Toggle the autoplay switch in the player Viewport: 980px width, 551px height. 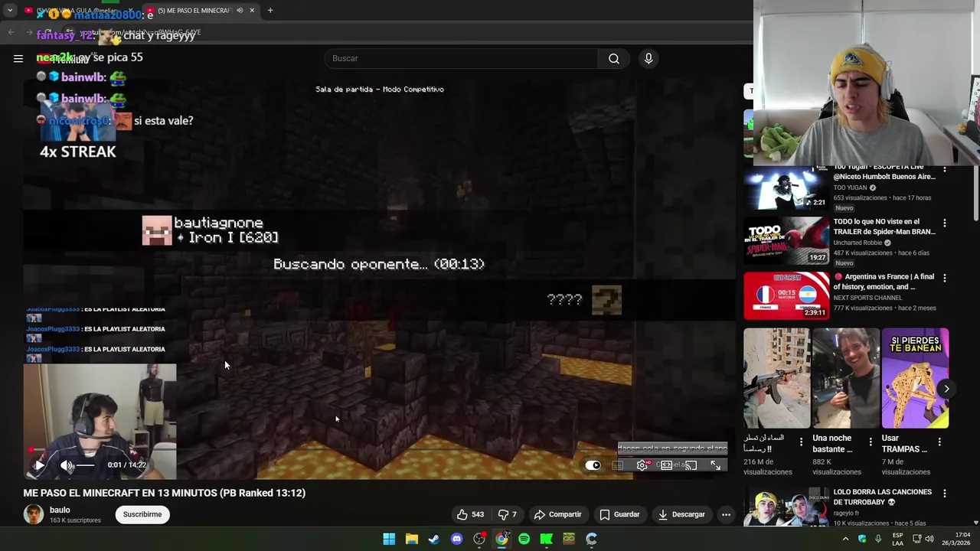pyautogui.click(x=593, y=465)
